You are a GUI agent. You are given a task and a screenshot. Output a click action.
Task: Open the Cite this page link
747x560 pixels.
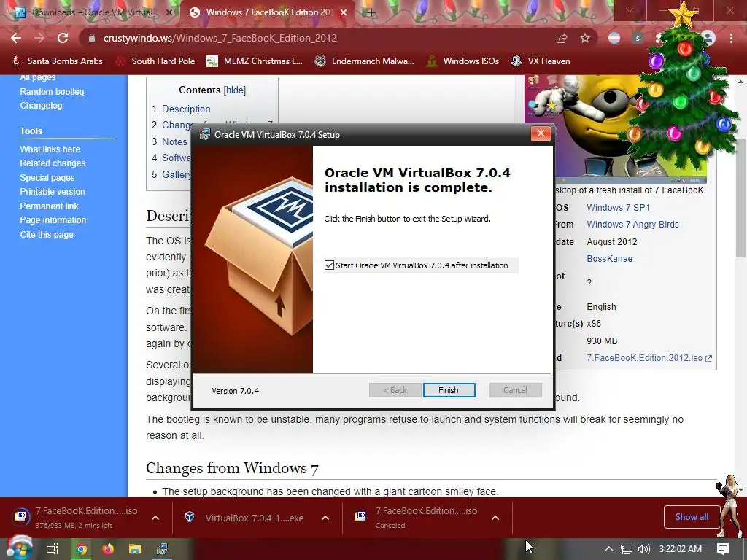coord(47,234)
